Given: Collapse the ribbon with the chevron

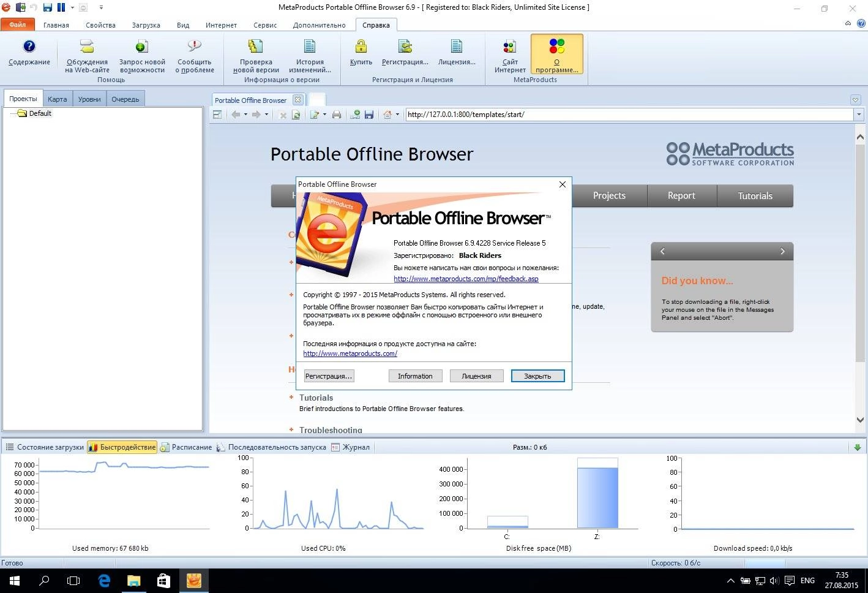Looking at the screenshot, I should [848, 23].
